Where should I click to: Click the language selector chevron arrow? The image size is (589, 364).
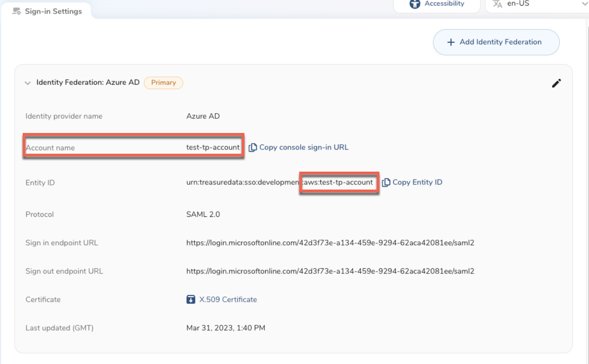tap(584, 4)
